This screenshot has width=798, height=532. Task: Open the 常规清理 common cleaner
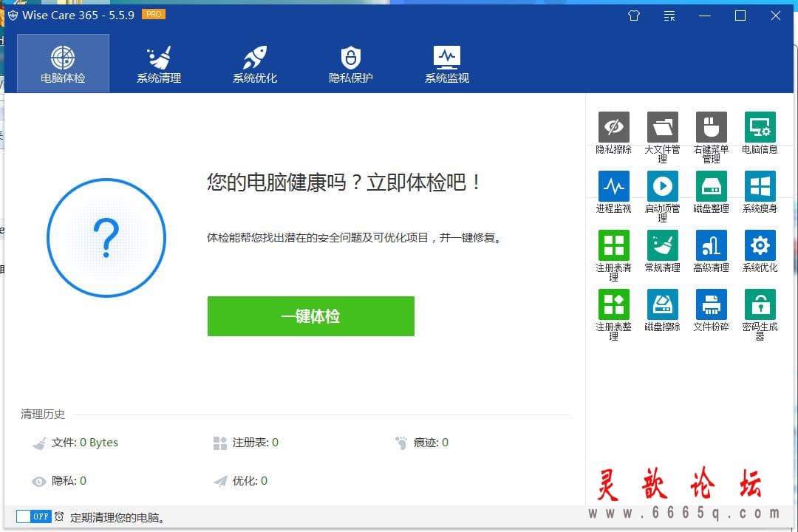point(662,245)
